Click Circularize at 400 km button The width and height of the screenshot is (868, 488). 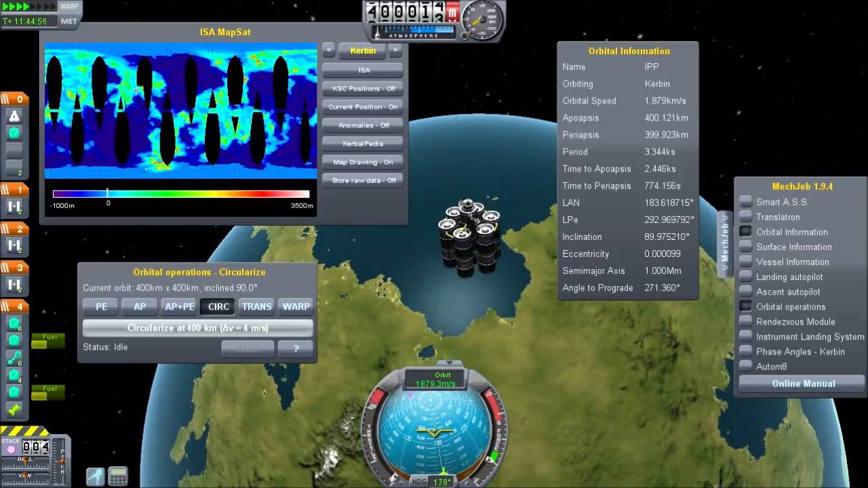tap(198, 328)
